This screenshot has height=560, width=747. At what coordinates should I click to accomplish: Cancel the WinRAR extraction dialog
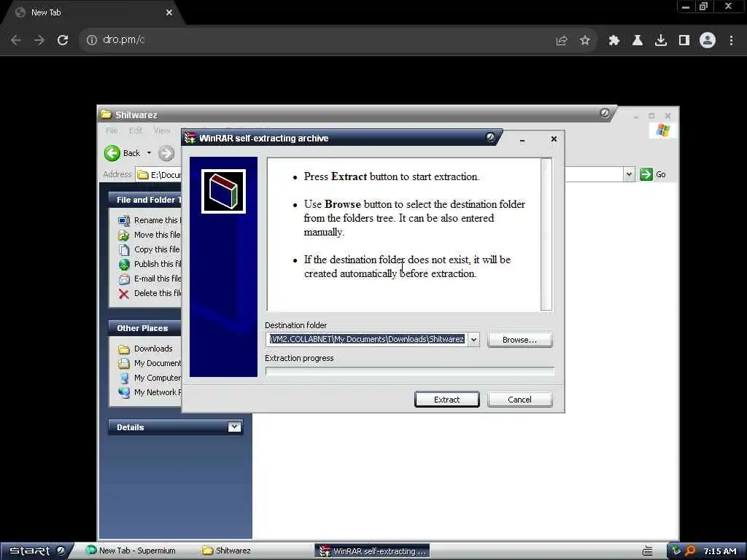coord(519,400)
